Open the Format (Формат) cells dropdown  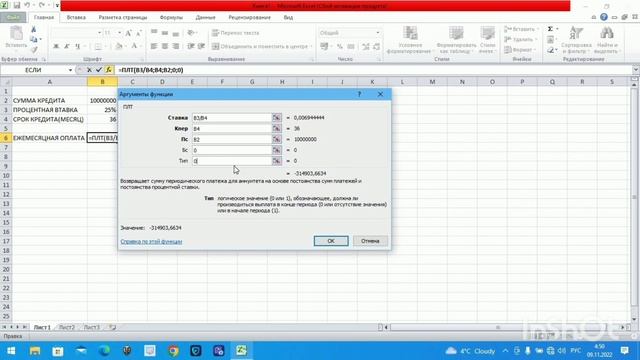click(520, 50)
